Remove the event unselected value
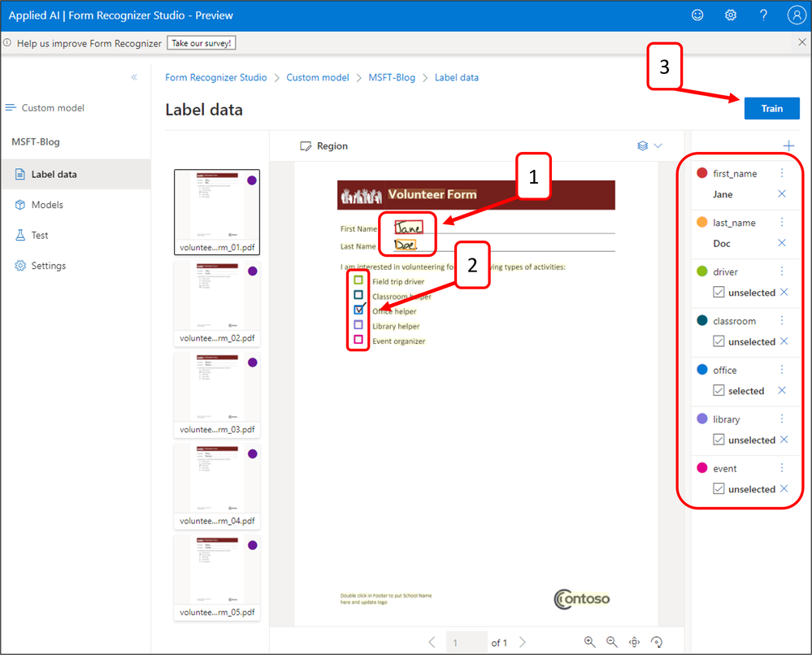 784,488
